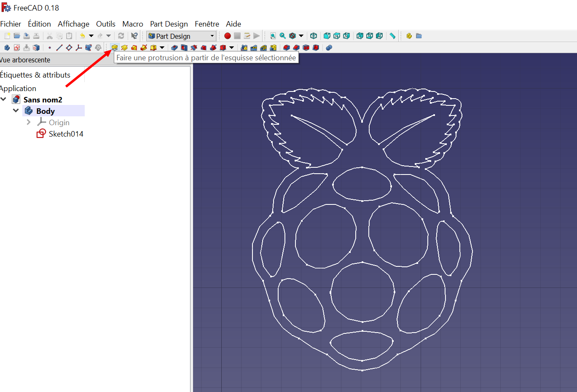Open the subtractive primitives dropdown arrow
This screenshot has width=577, height=392.
click(231, 48)
